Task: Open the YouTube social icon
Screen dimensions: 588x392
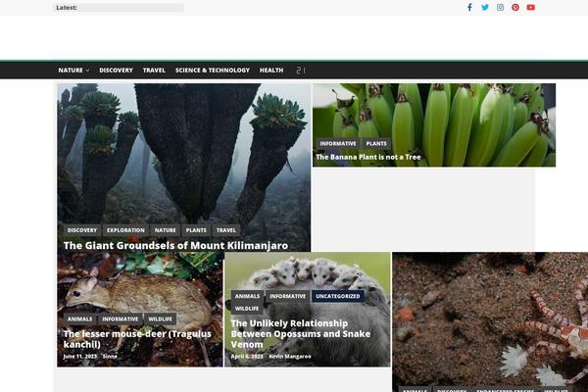Action: point(530,7)
